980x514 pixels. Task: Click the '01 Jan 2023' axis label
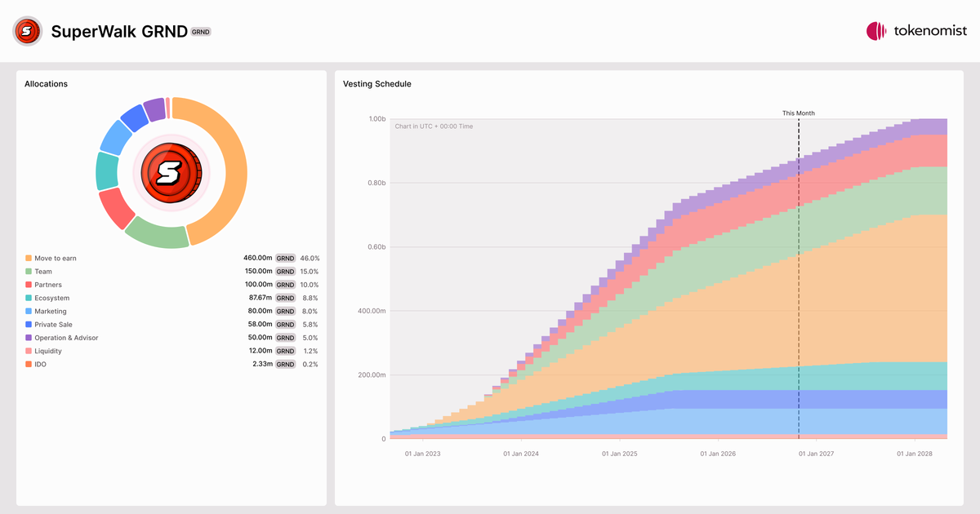coord(423,454)
